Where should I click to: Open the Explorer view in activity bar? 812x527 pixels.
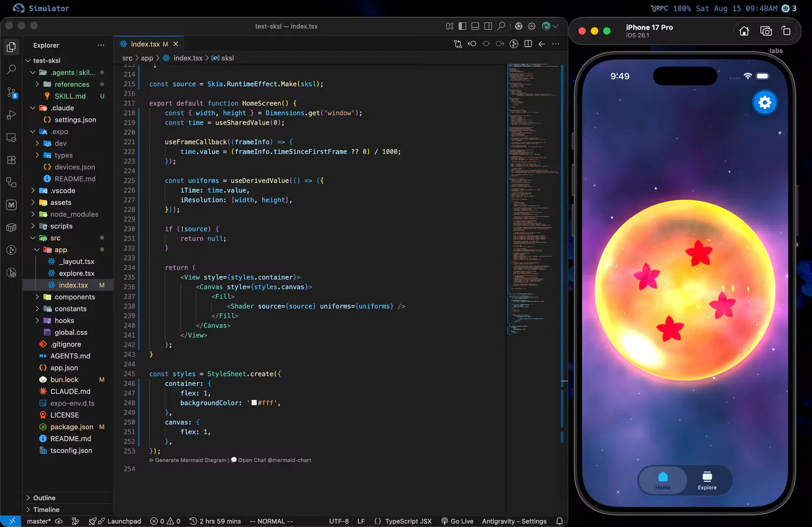tap(12, 47)
